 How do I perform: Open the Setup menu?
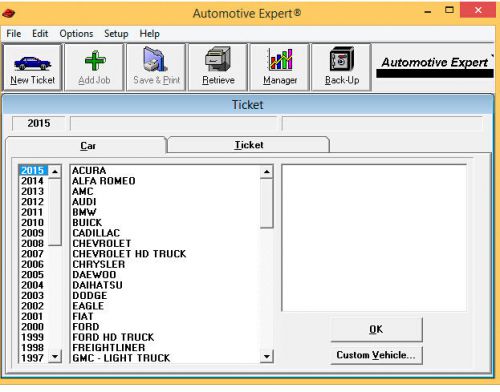[116, 34]
